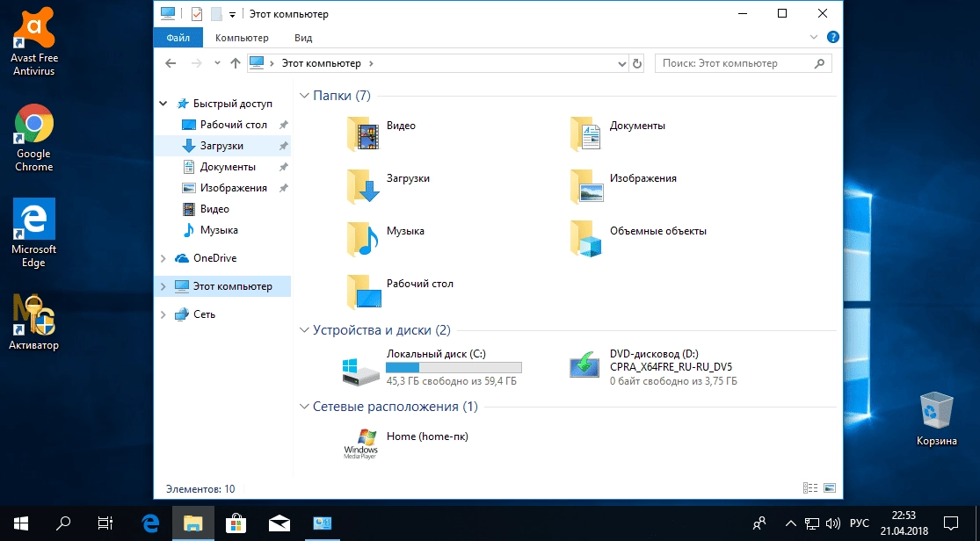Open Microsoft Edge desktop shortcut

(33, 233)
